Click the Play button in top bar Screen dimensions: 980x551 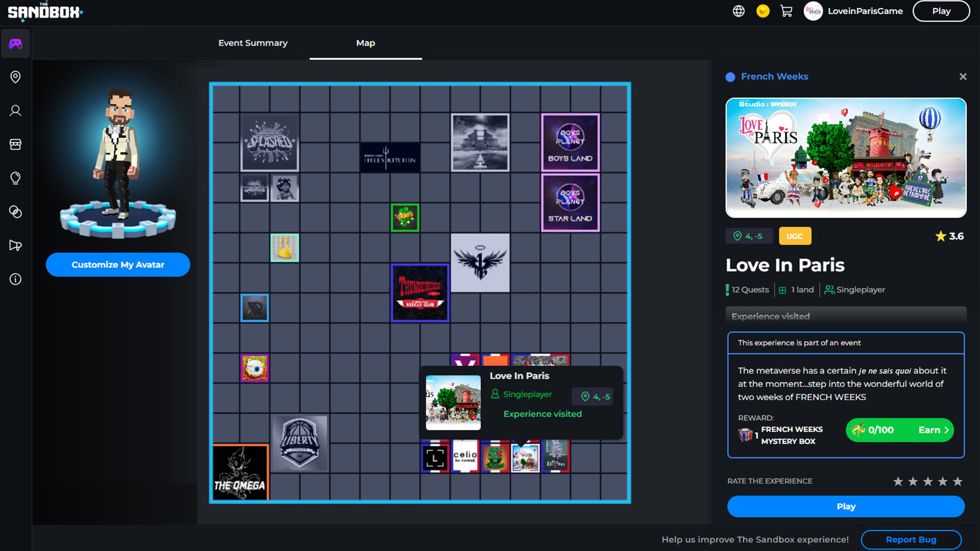941,11
